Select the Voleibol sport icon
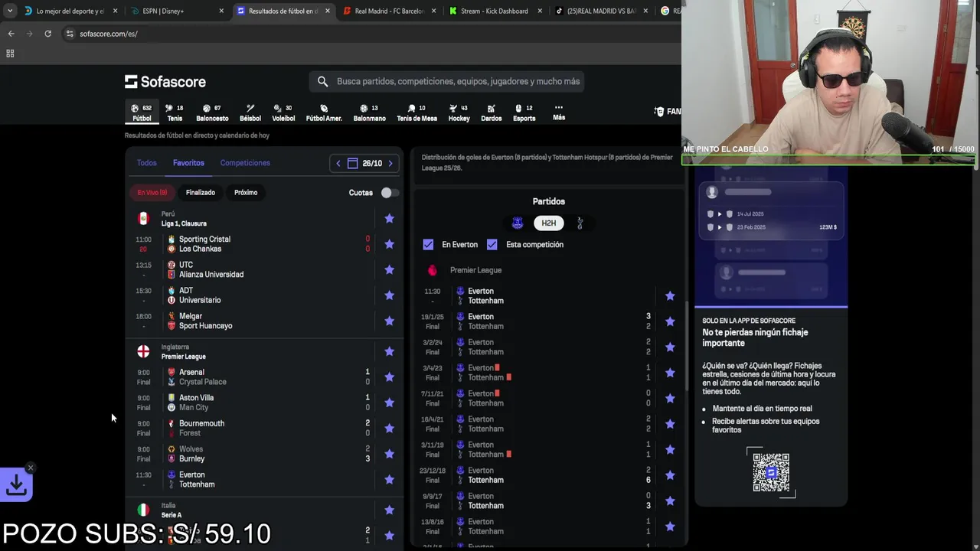 tap(283, 112)
